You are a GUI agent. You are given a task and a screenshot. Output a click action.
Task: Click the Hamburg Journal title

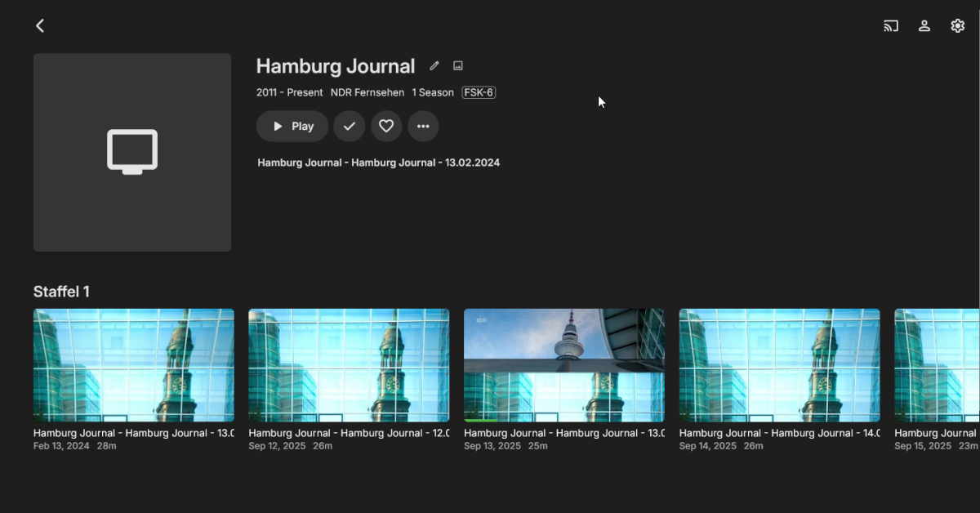tap(336, 66)
